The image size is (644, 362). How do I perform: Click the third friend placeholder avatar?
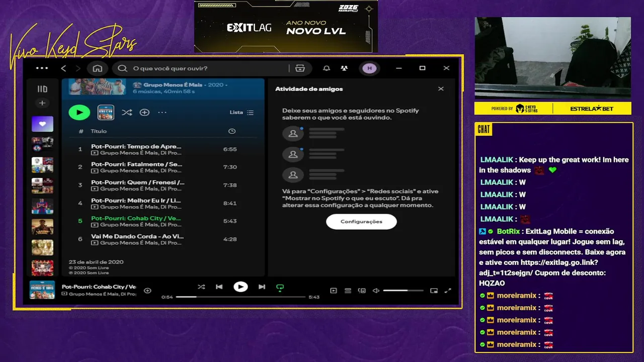(x=293, y=175)
